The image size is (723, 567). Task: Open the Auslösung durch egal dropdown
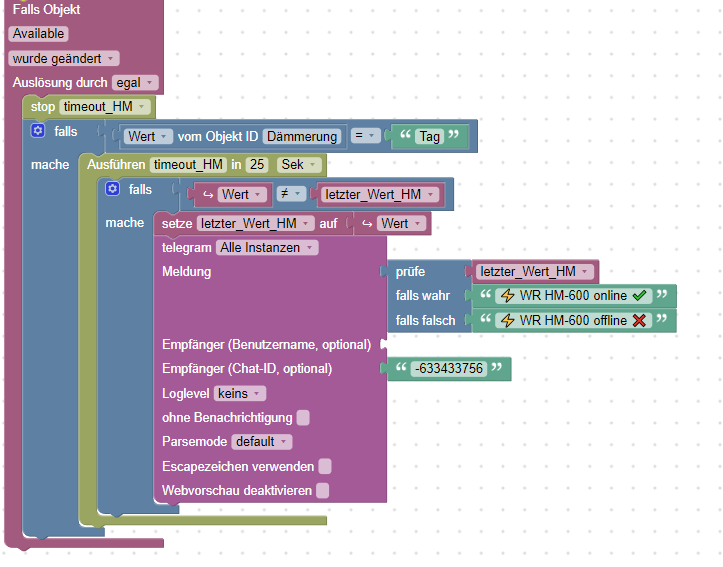(135, 83)
